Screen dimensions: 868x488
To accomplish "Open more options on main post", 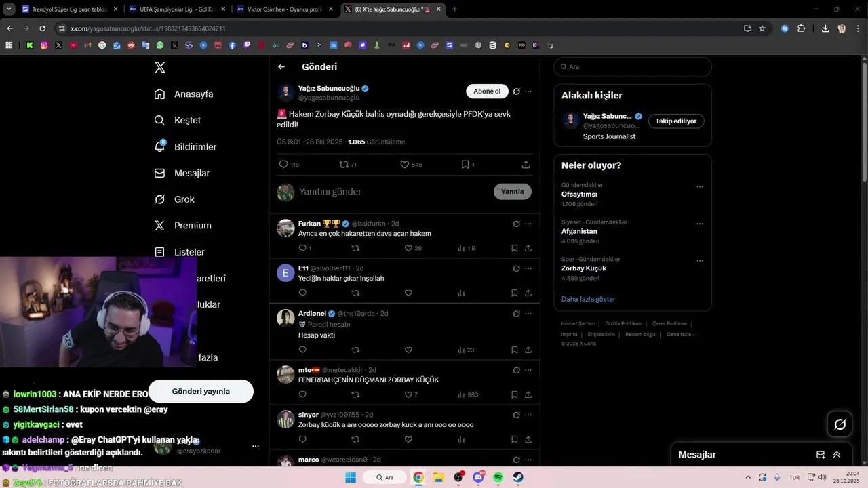I will (x=528, y=91).
